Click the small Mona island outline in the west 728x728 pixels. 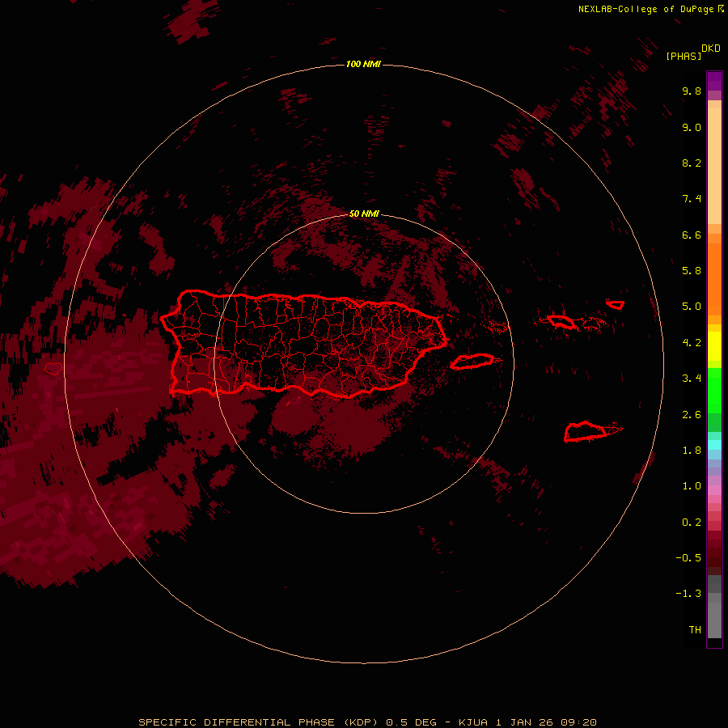53,369
